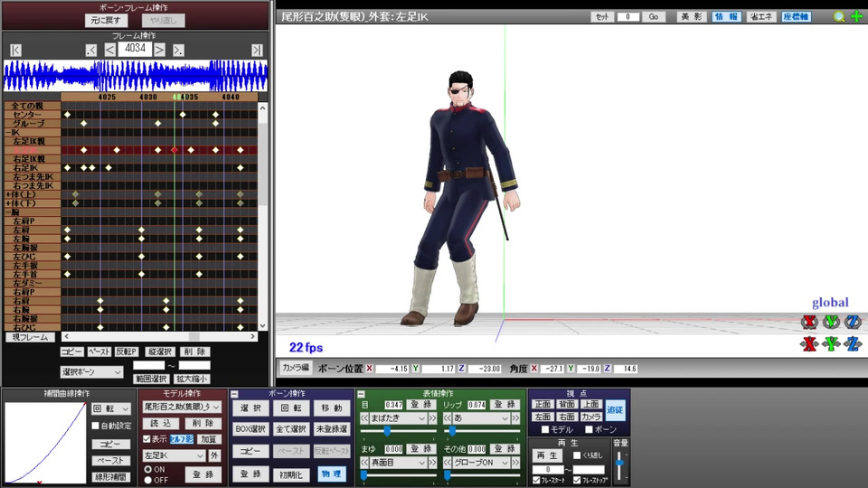This screenshot has height=488, width=868.
Task: Click the upper red X rotation axis icon
Action: (x=809, y=322)
